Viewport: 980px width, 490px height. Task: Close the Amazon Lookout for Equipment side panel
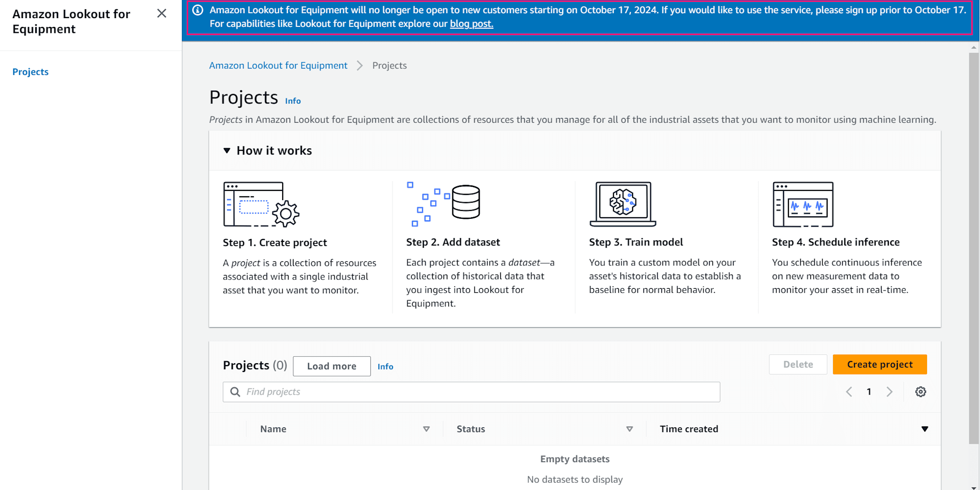click(162, 14)
